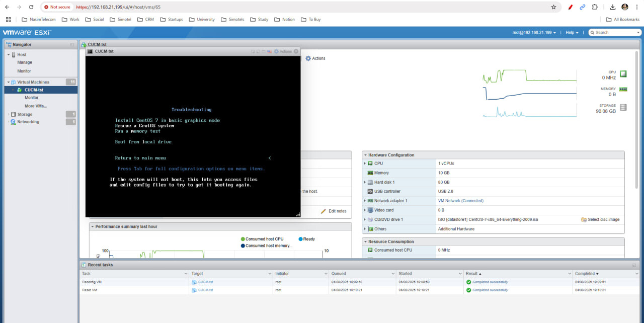
Task: Click the Not secure site warning badge
Action: [x=57, y=7]
